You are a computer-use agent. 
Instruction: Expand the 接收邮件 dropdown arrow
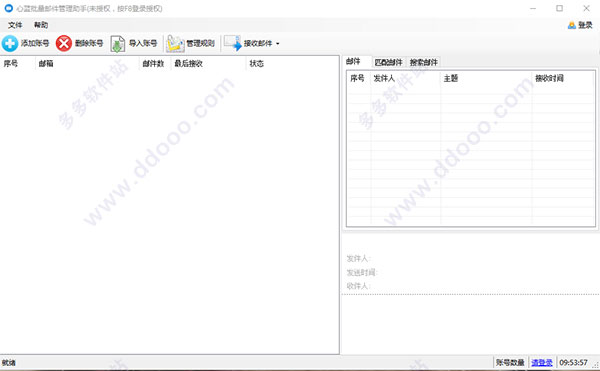click(277, 44)
